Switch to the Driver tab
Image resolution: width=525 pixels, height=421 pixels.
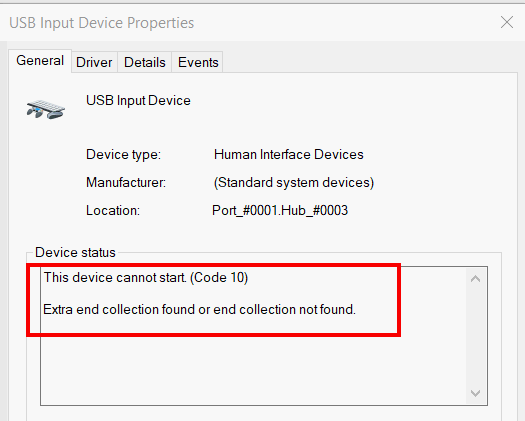click(x=94, y=62)
